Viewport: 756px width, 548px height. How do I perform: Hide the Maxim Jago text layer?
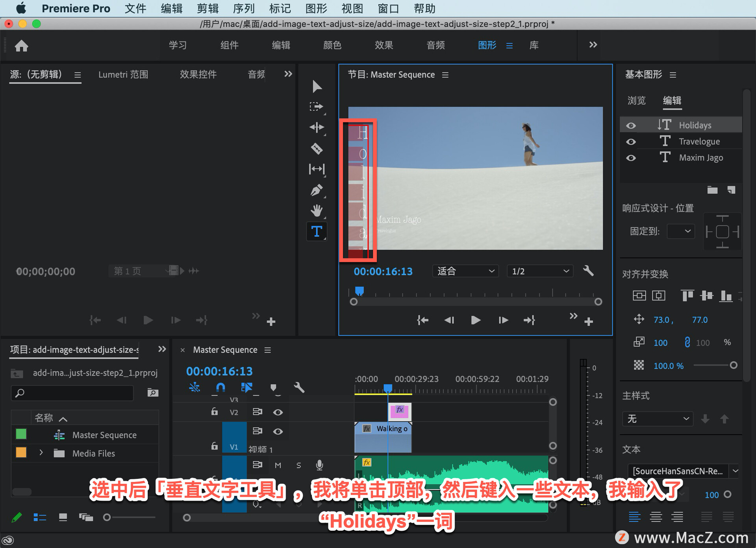click(x=631, y=158)
